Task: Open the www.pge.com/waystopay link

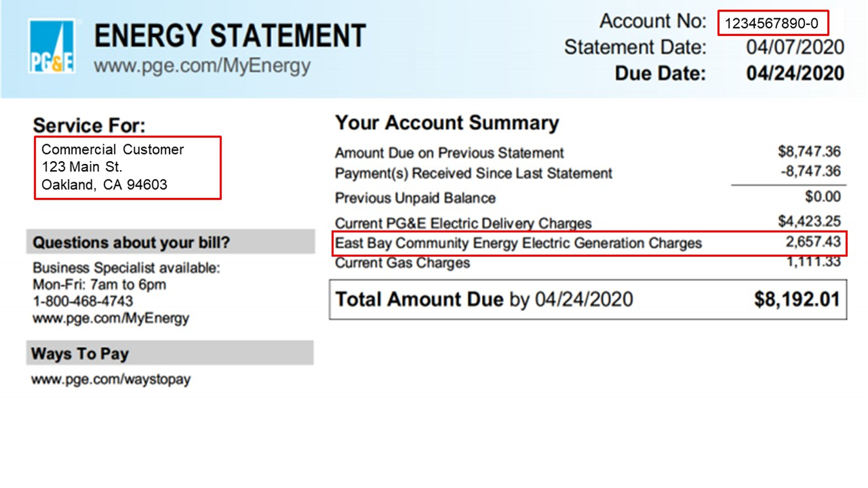Action: tap(111, 379)
